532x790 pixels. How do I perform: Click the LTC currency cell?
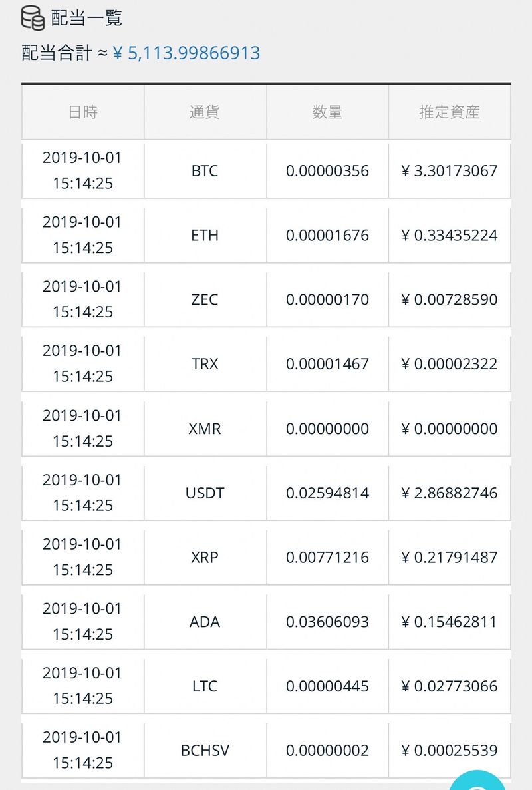[205, 686]
